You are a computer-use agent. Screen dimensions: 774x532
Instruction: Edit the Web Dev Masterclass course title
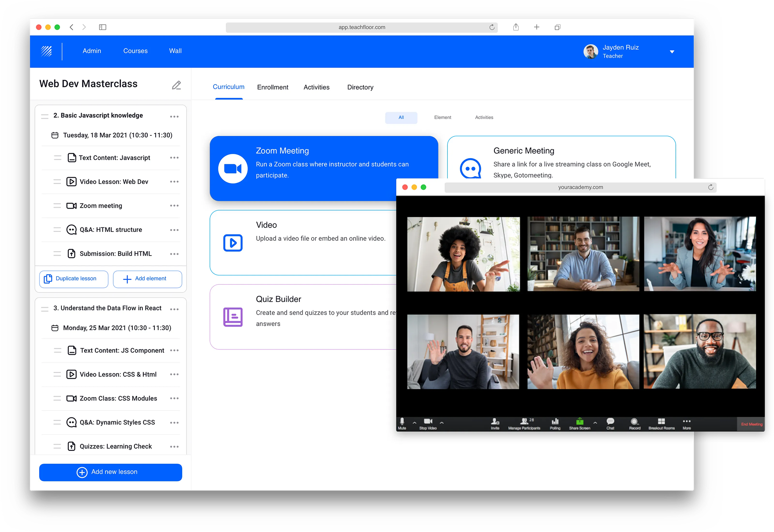click(x=176, y=85)
